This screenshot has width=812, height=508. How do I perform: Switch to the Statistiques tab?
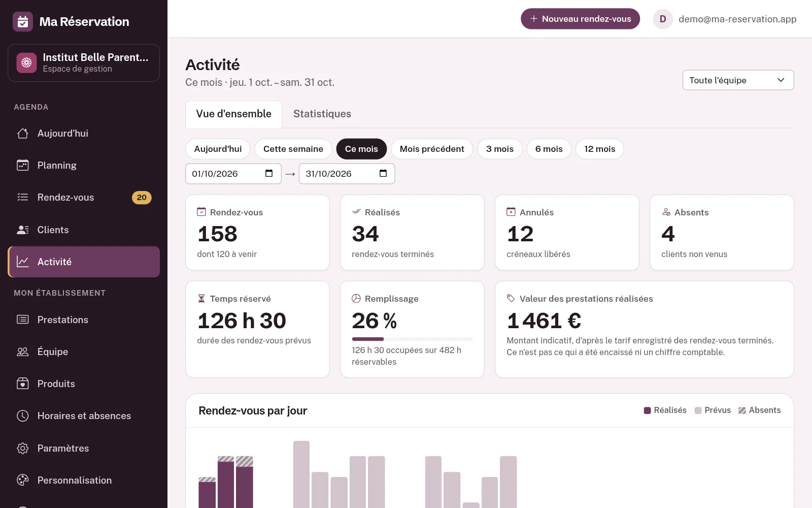tap(322, 114)
